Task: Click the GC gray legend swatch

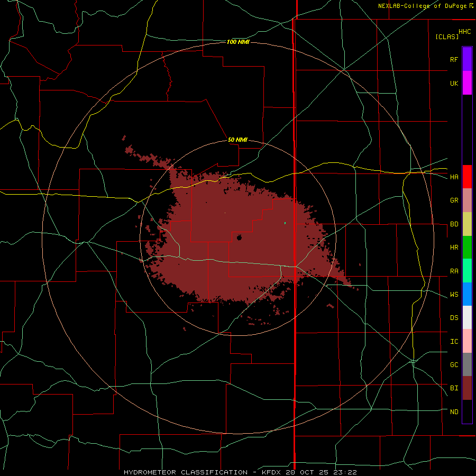Action: tap(467, 364)
